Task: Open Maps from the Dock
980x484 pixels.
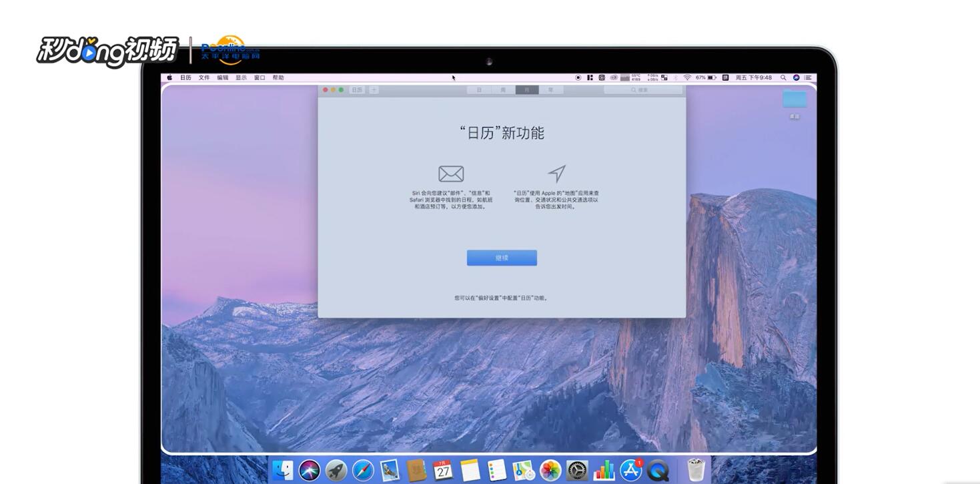Action: coord(524,470)
